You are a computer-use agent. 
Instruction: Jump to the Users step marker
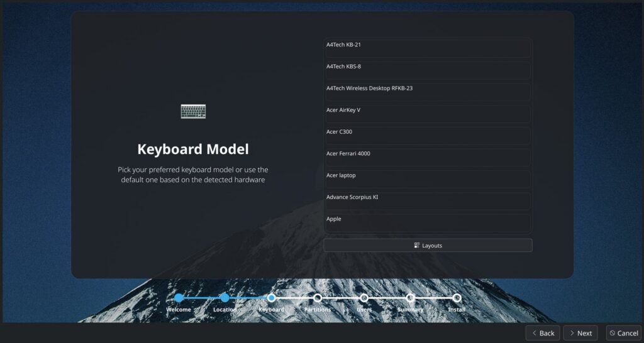click(364, 298)
